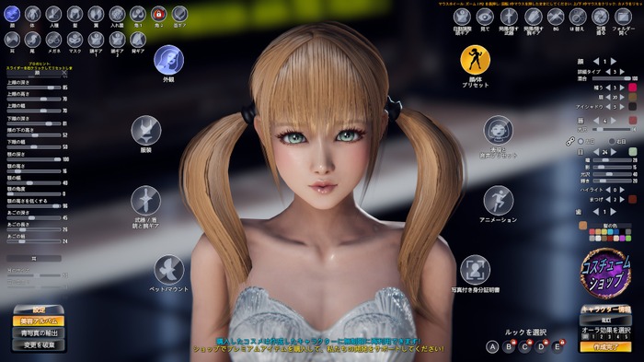
Task: Open the 人種 (race) category icon
Action: [53, 15]
